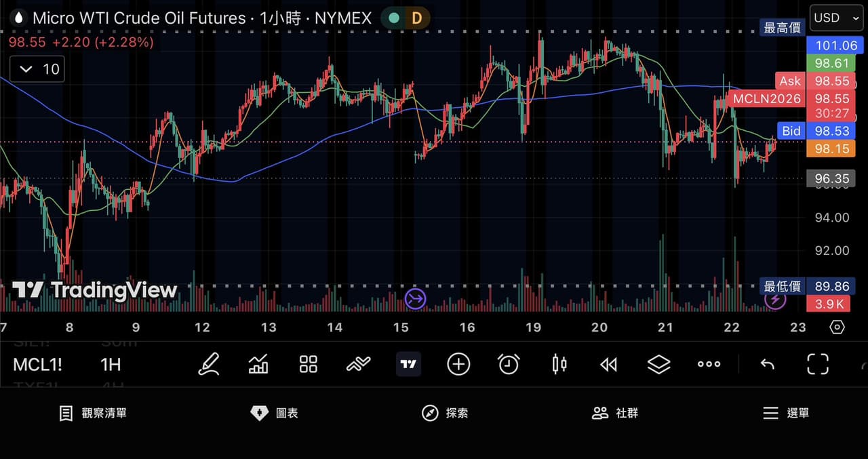Click the 最高價 high price label
This screenshot has height=459, width=868.
click(782, 28)
